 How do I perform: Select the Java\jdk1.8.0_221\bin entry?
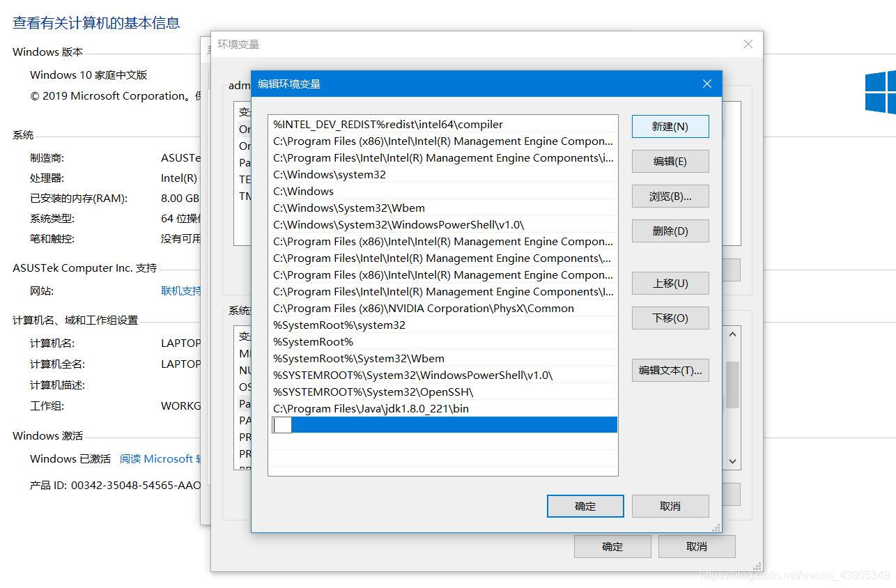[x=443, y=409]
